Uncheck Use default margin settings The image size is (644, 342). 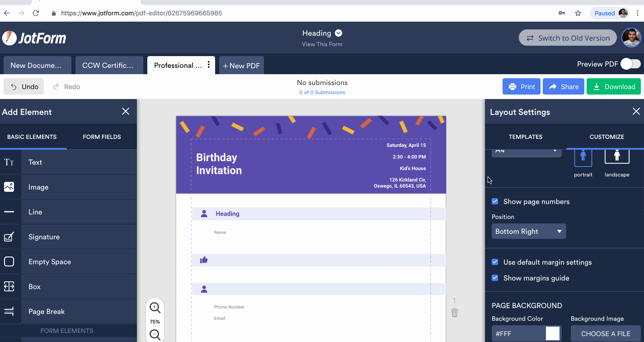(494, 262)
